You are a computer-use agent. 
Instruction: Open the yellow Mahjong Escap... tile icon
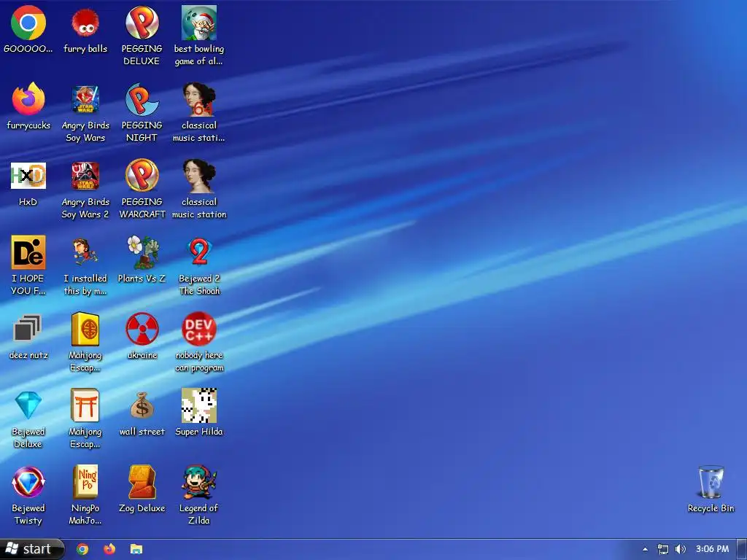tap(85, 329)
